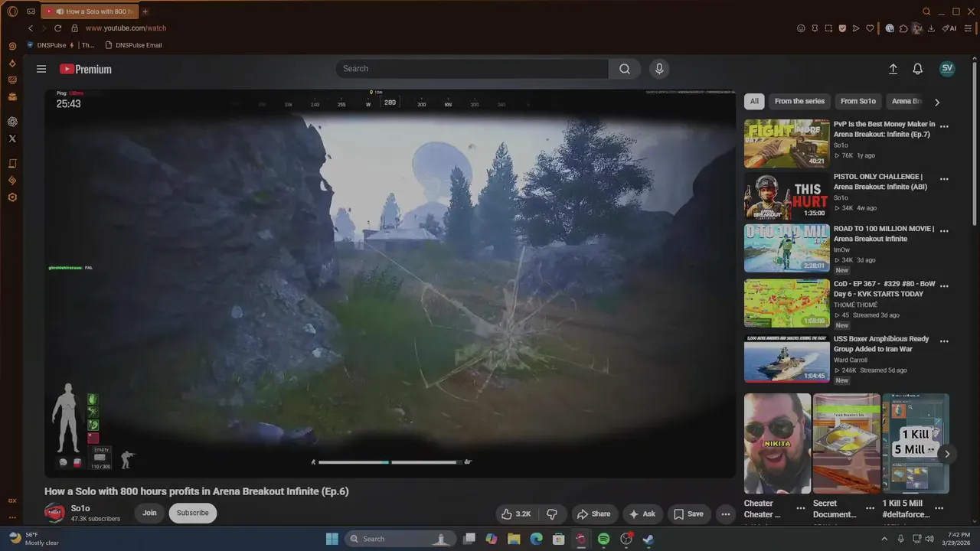
Task: Open GX Corner gamepad icon in tab bar
Action: pos(31,11)
